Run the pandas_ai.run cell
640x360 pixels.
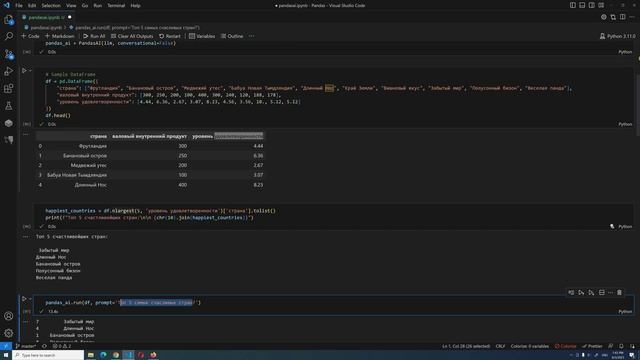tap(24, 299)
